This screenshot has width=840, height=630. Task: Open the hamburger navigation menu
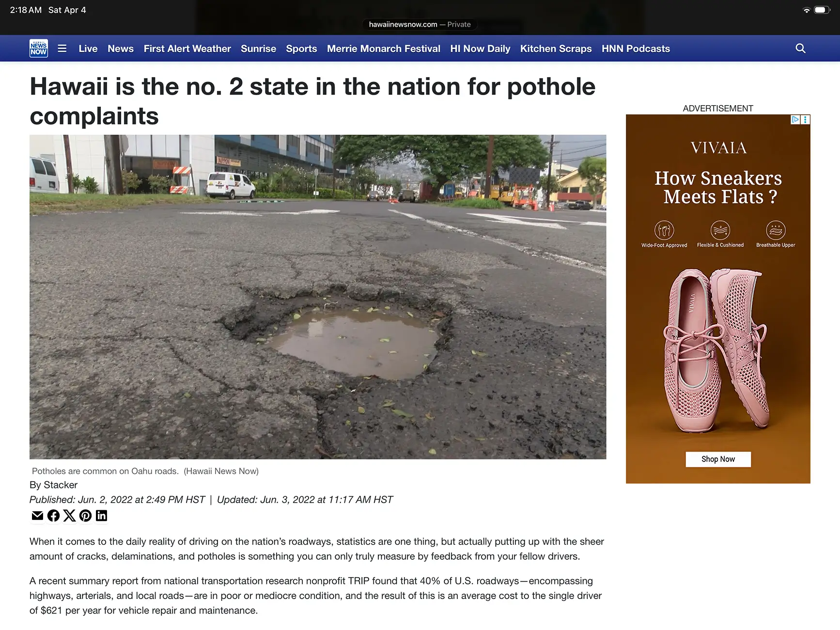pyautogui.click(x=62, y=48)
